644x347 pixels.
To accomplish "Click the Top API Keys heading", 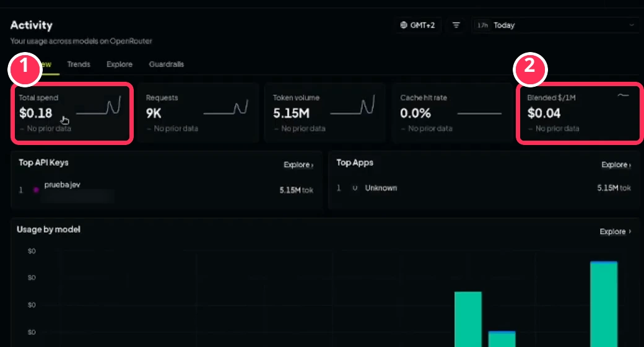I will [x=43, y=162].
